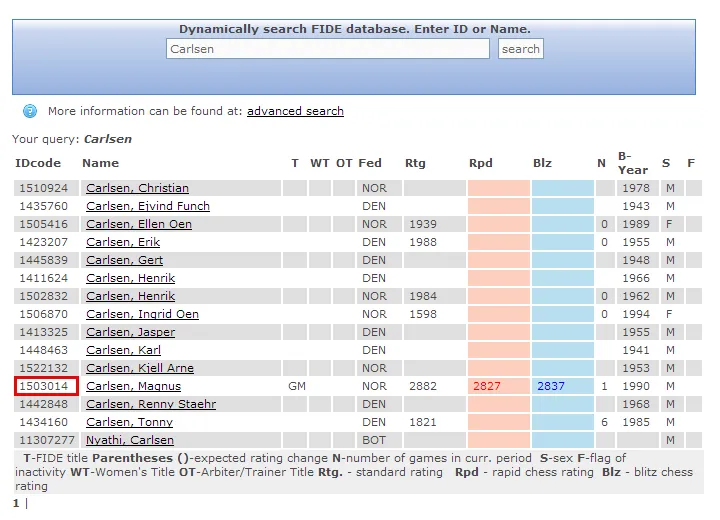The height and width of the screenshot is (520, 720).
Task: Click Magnus Carlsen's rapid rating 2827
Action: coord(487,386)
